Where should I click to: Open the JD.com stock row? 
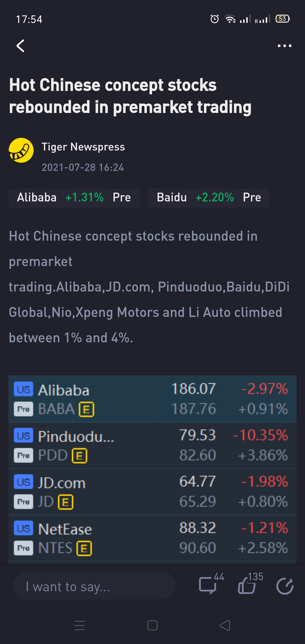coord(152,492)
